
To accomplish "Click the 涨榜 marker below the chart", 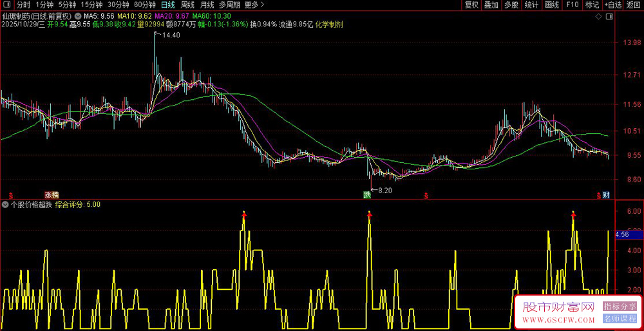I will (51, 194).
